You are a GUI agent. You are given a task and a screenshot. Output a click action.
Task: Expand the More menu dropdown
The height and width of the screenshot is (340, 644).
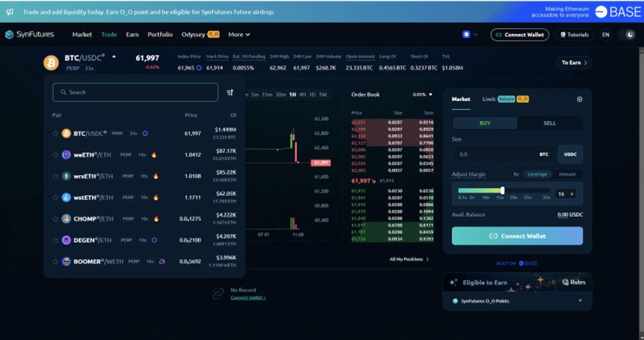(x=239, y=35)
